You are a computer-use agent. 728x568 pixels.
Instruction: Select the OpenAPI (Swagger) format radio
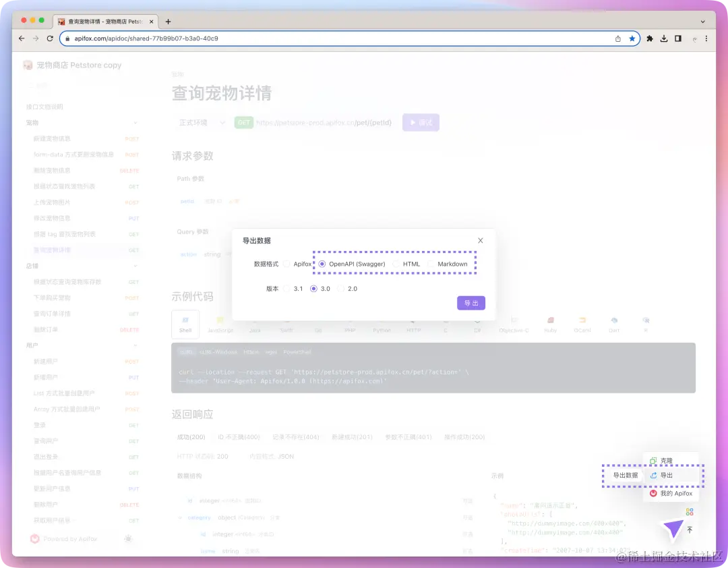(322, 264)
